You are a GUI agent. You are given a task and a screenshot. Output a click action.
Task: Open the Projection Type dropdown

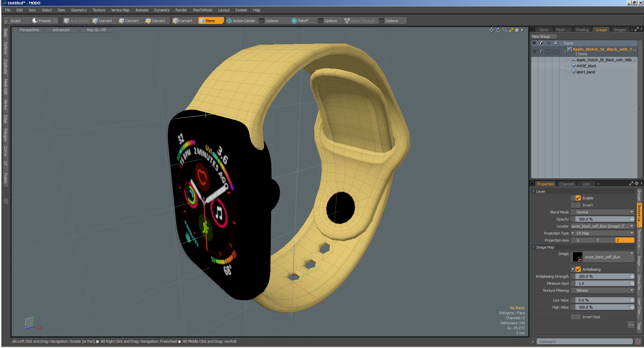pyautogui.click(x=605, y=233)
